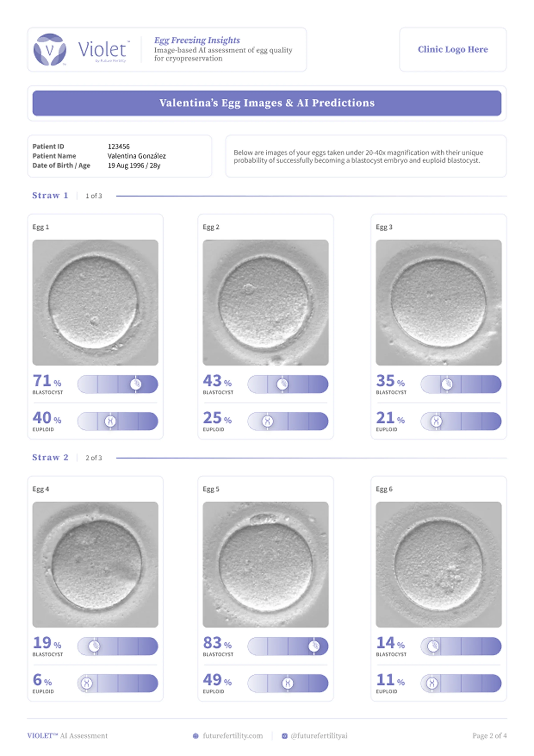
Task: Click the Egg 4 euploid chromosome icon
Action: pos(87,683)
